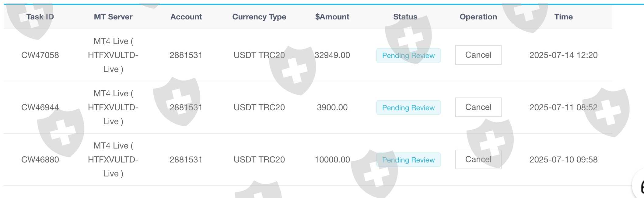This screenshot has width=644, height=198.
Task: Click the Account column header
Action: pos(186,17)
